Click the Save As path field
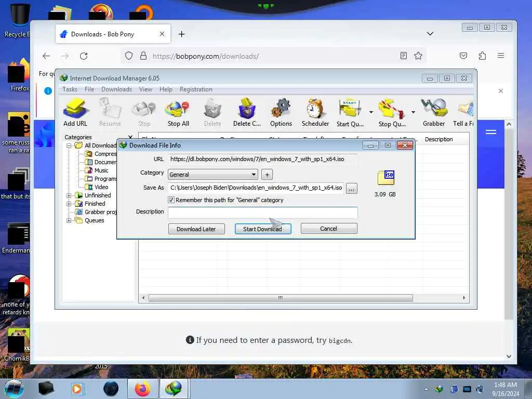The height and width of the screenshot is (399, 532). 256,188
